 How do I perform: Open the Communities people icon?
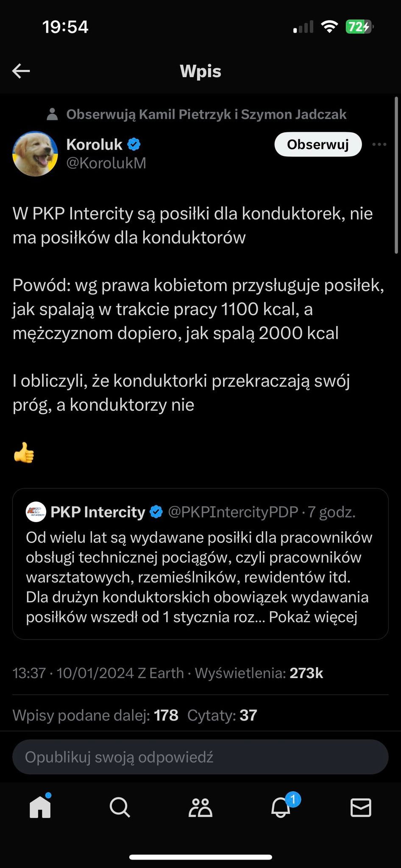point(200,807)
